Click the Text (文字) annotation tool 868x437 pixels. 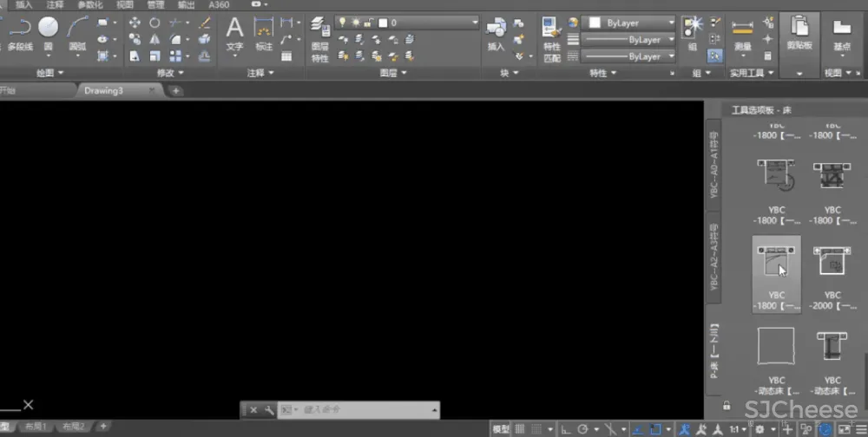point(234,33)
